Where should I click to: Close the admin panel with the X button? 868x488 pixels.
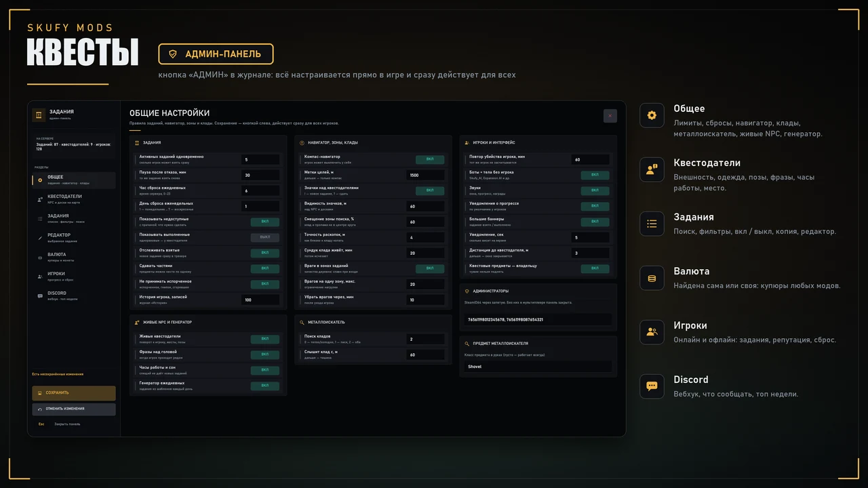[x=610, y=116]
